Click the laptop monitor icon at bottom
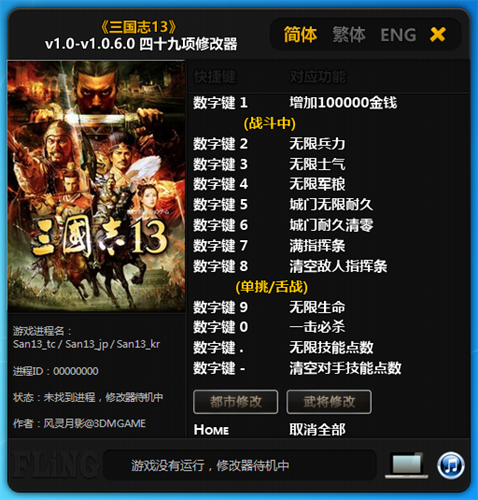The width and height of the screenshot is (478, 500). coord(407,465)
